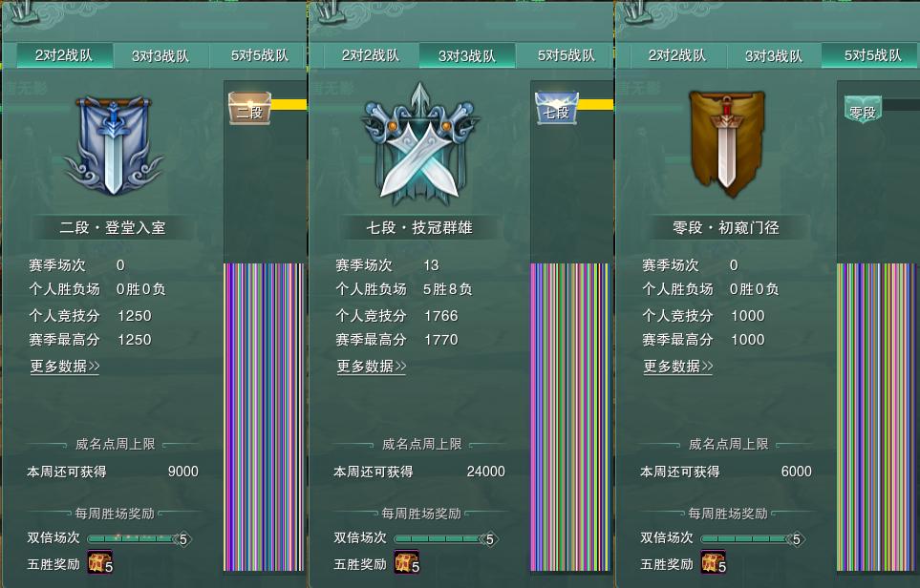
Task: Open 更多数据 link under 二段 stats
Action: [x=65, y=367]
